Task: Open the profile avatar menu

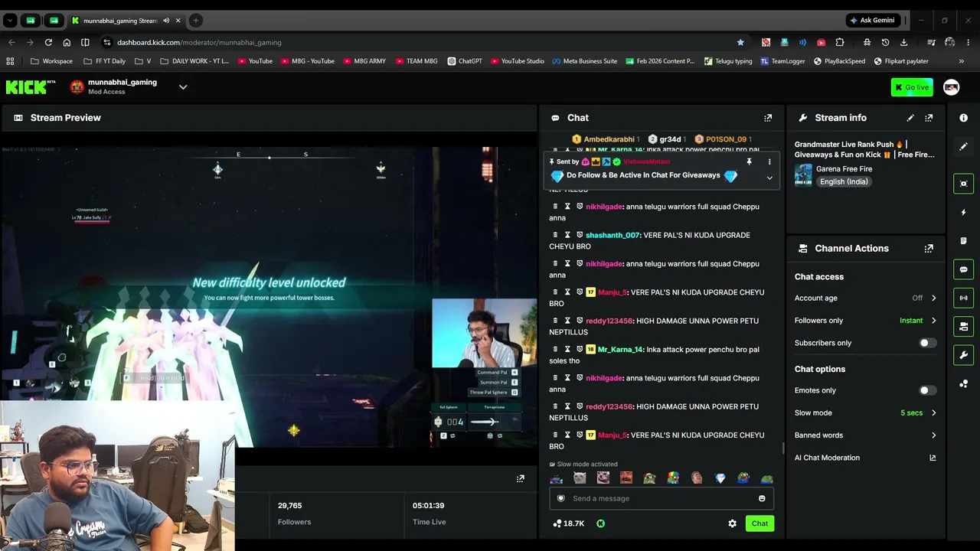Action: (x=951, y=87)
